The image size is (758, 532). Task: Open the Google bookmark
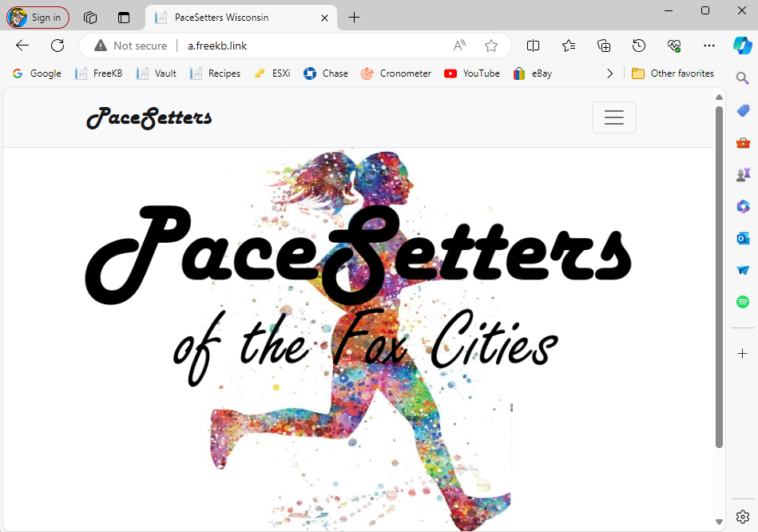[38, 73]
